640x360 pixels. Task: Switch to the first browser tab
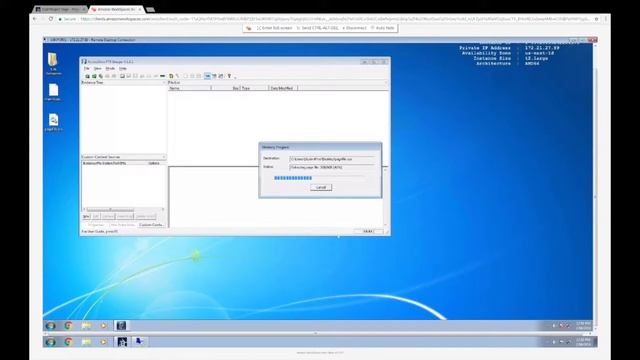coord(60,9)
